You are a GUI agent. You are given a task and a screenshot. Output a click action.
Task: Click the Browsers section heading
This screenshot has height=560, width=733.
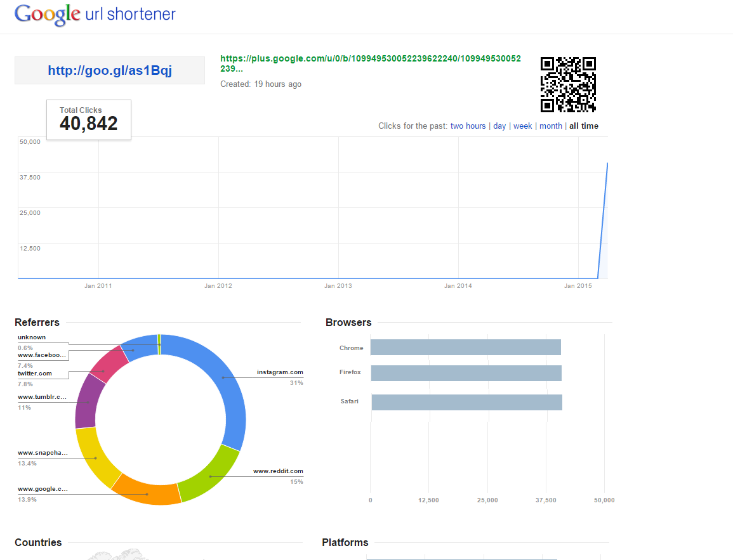[x=348, y=322]
